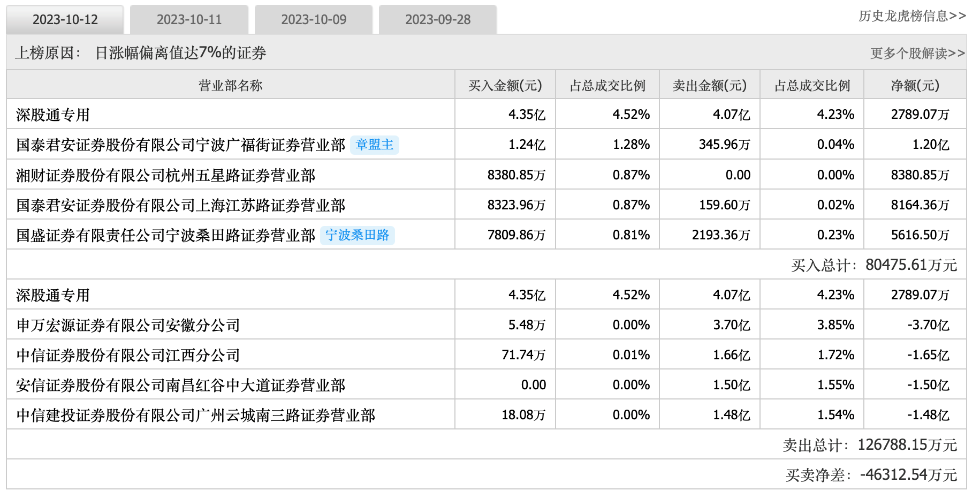980x498 pixels.
Task: Click the 买卖净差 -46312.54万元 total
Action: [x=871, y=475]
